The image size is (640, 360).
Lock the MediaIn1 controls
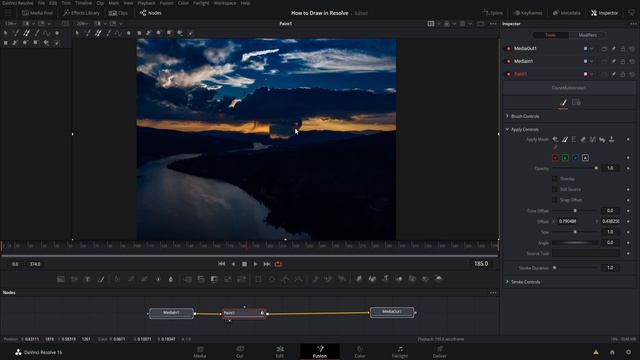623,62
